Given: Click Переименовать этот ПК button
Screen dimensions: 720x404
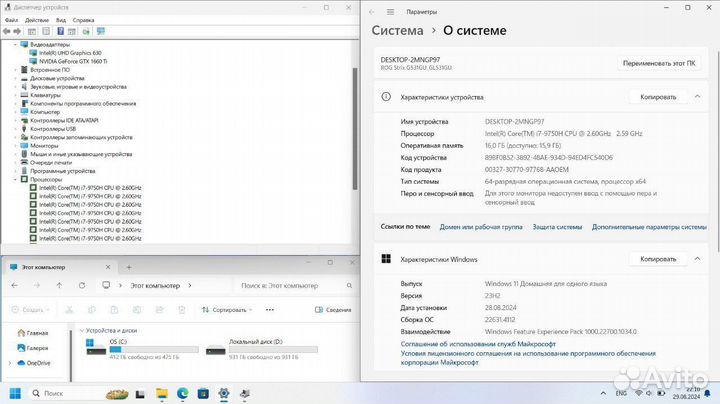Looking at the screenshot, I should [x=659, y=63].
